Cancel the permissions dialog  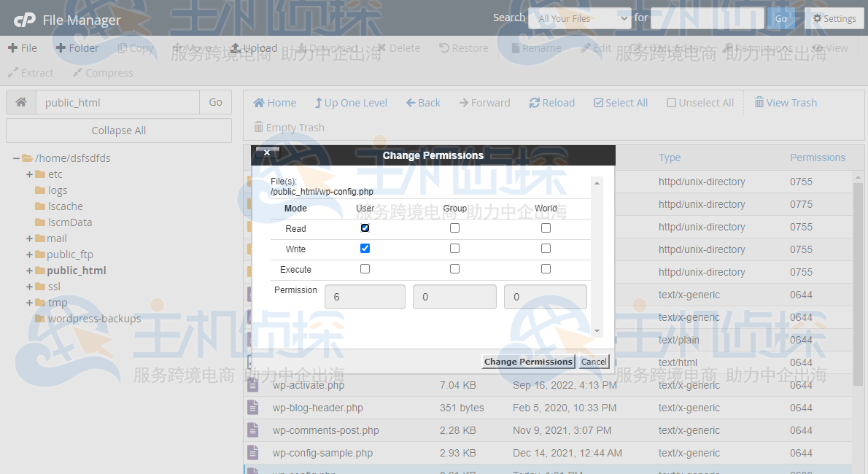click(593, 361)
